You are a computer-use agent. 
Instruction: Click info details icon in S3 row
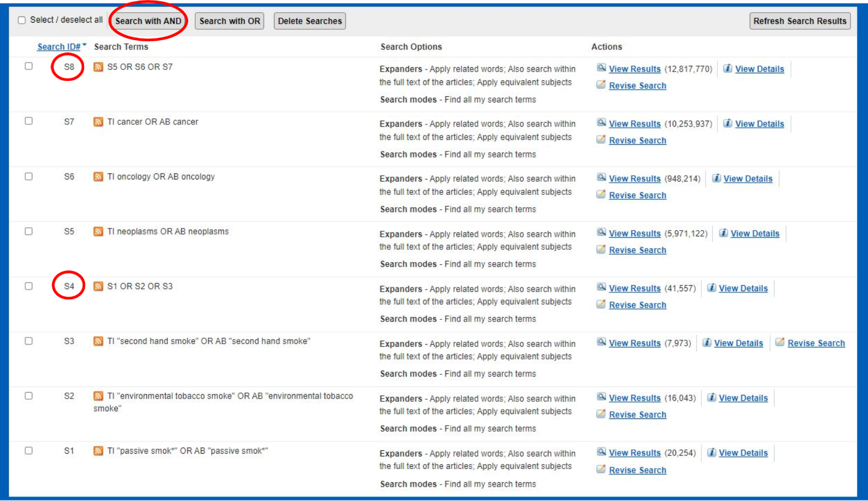tap(707, 342)
